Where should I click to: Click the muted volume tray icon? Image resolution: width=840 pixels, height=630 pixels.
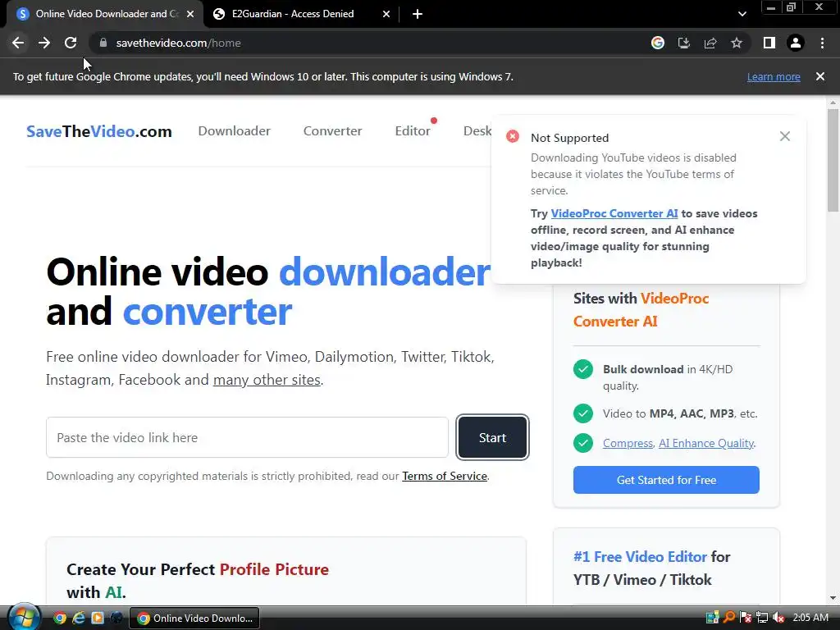(x=778, y=618)
